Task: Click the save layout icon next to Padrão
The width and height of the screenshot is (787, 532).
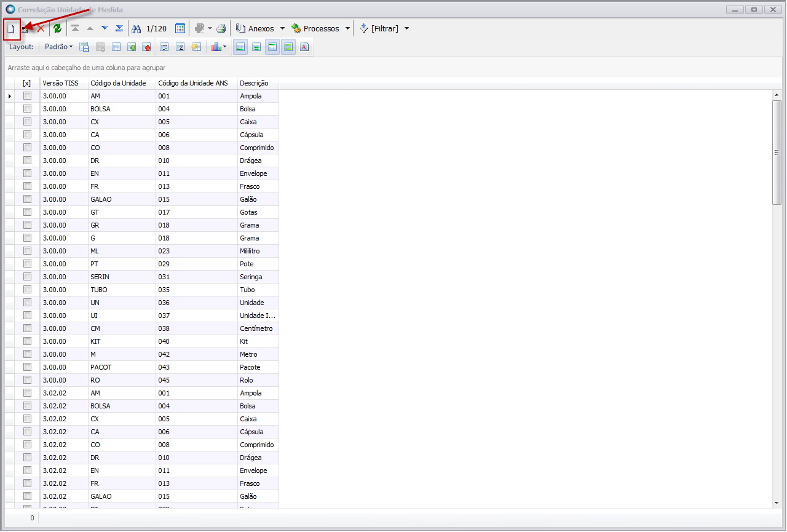Action: point(84,47)
